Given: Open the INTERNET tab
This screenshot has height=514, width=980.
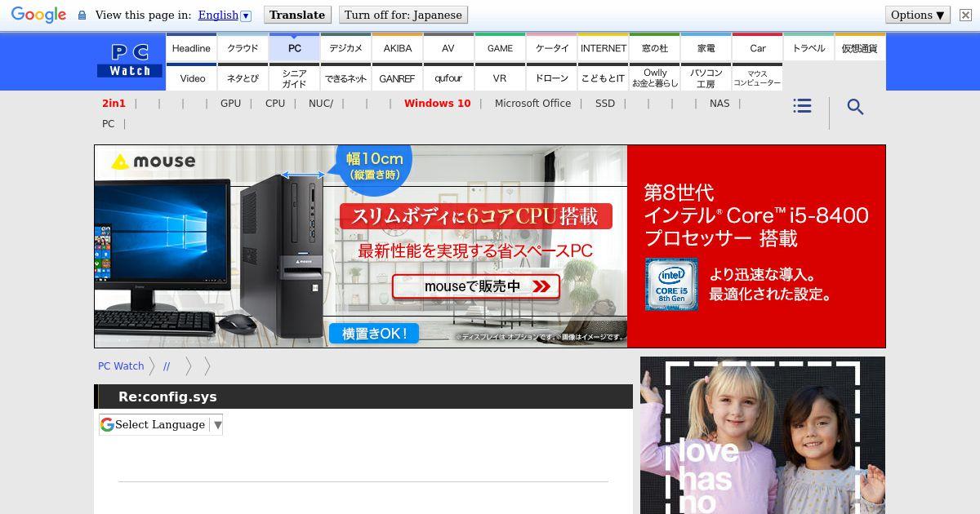Looking at the screenshot, I should pos(604,48).
